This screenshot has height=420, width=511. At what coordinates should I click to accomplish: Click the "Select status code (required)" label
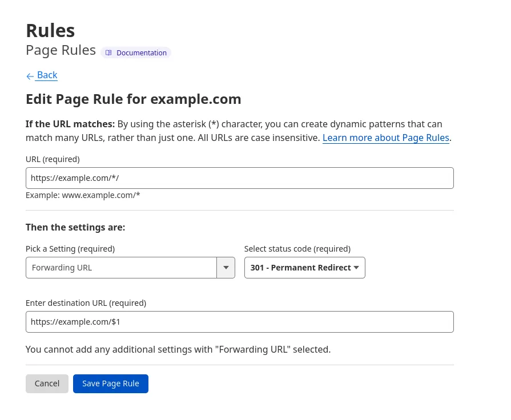pyautogui.click(x=297, y=249)
